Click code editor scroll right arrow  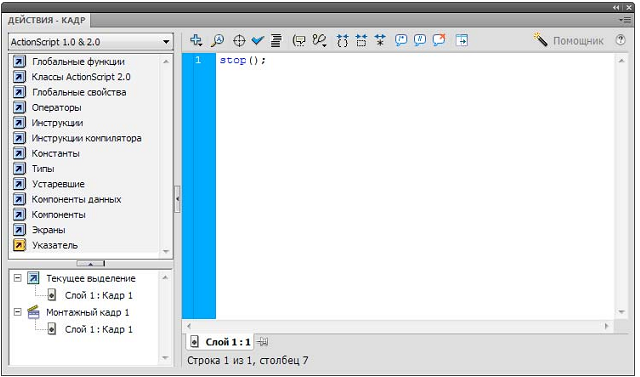(607, 326)
